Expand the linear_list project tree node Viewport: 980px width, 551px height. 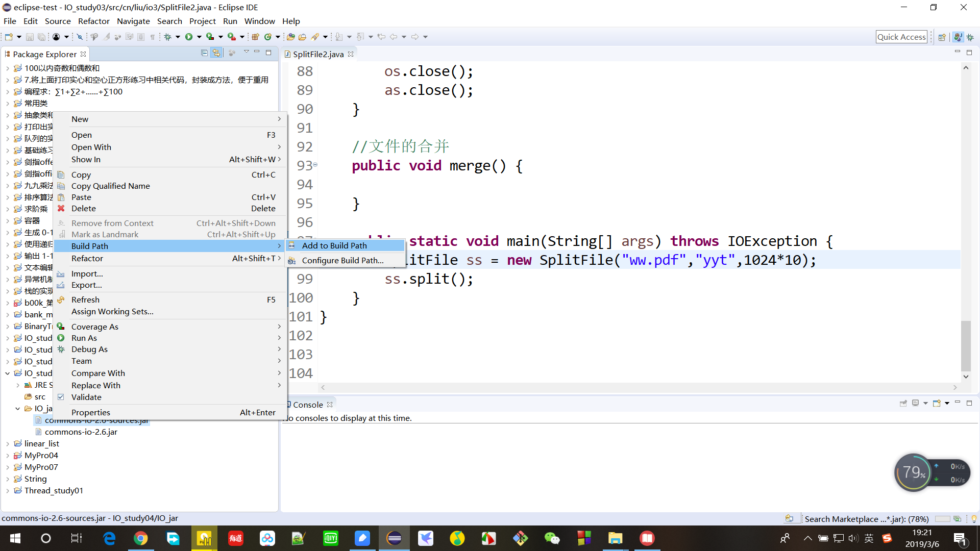pos(8,444)
